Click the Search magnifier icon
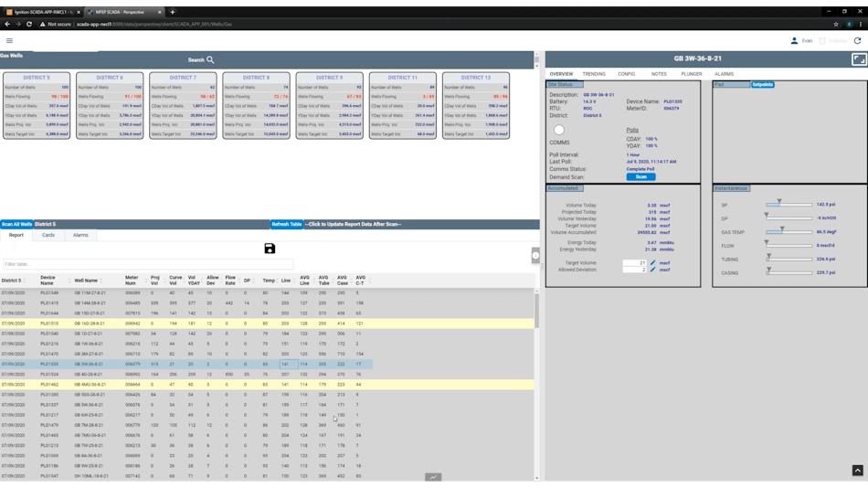868x488 pixels. pyautogui.click(x=210, y=60)
